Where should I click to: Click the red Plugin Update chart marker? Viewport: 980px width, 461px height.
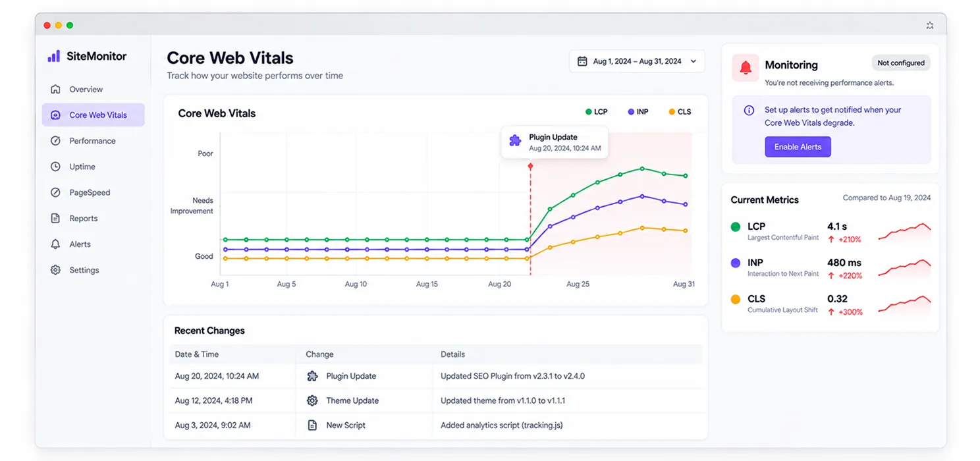(530, 167)
